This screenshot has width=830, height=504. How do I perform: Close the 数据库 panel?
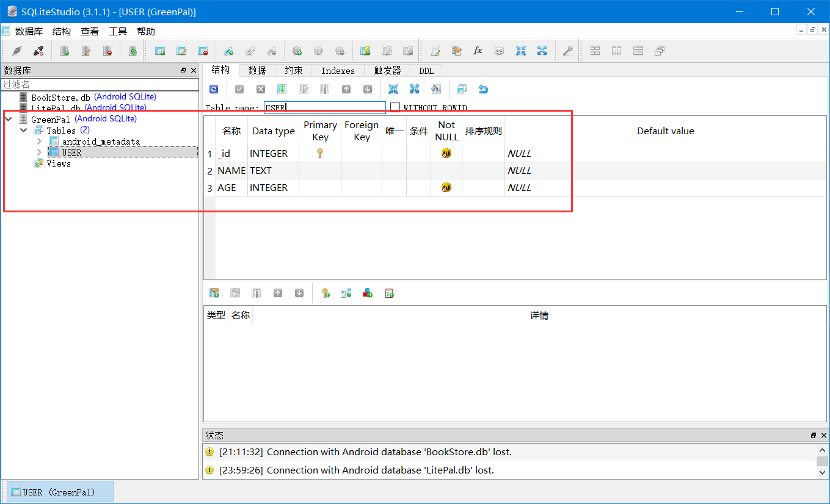pos(194,71)
